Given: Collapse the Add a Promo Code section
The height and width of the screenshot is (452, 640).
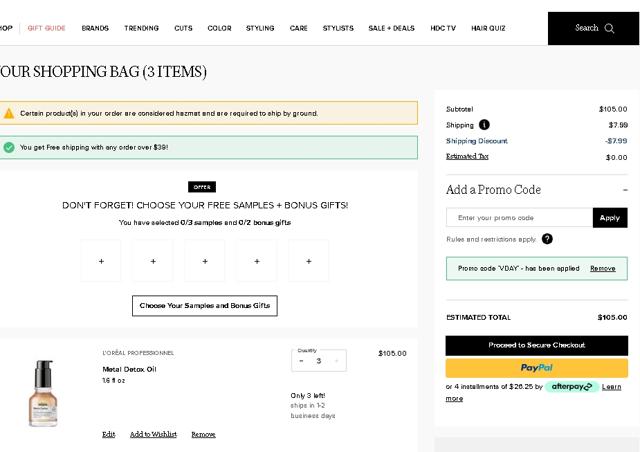Looking at the screenshot, I should click(624, 190).
